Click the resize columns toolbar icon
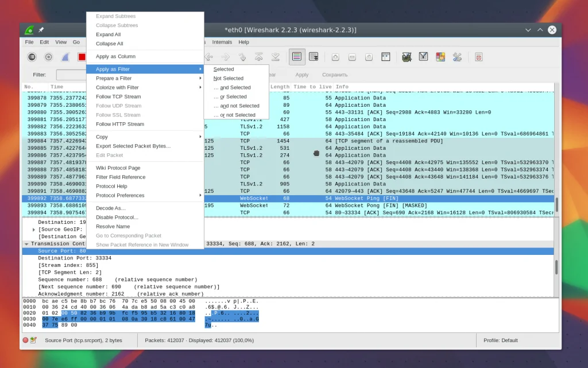This screenshot has width=588, height=368. 386,57
